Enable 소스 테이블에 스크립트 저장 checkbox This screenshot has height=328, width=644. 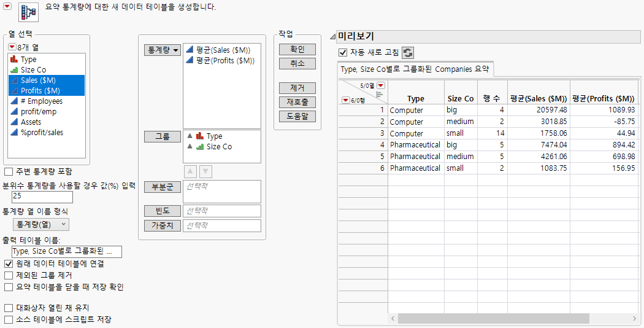click(x=8, y=319)
